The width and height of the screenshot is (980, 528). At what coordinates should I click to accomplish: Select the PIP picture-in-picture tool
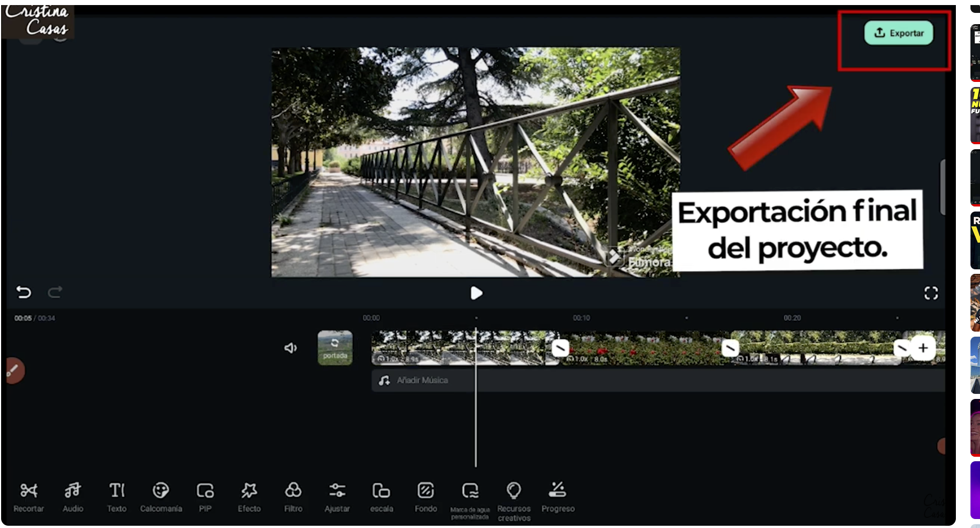click(x=205, y=497)
